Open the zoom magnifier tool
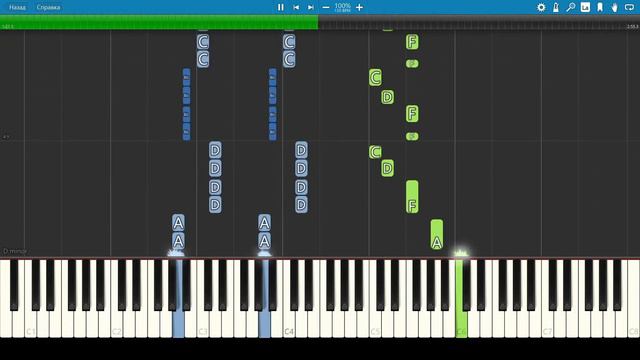 [x=571, y=7]
